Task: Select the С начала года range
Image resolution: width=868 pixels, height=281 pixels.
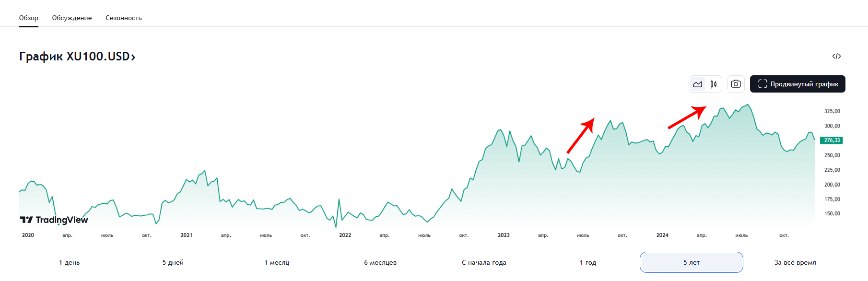Action: click(484, 262)
